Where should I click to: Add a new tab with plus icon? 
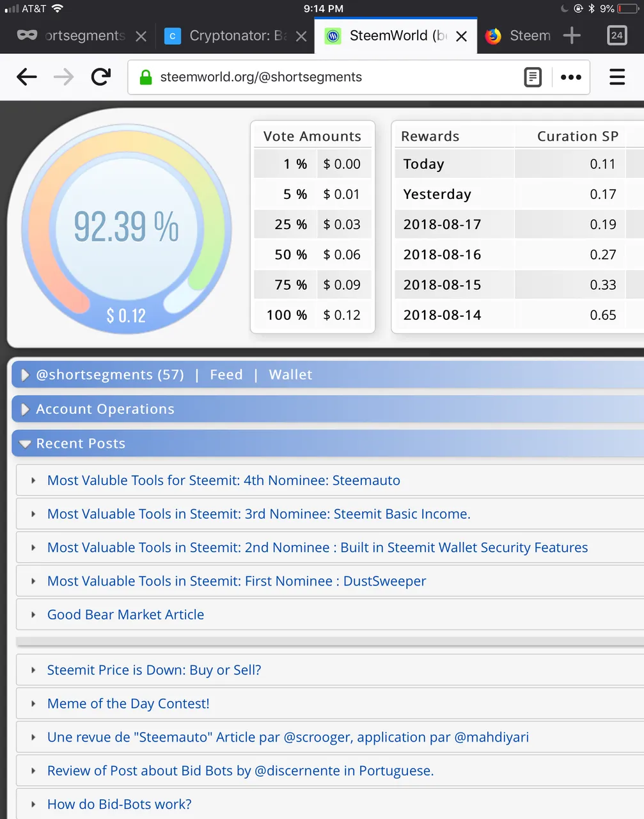(572, 36)
